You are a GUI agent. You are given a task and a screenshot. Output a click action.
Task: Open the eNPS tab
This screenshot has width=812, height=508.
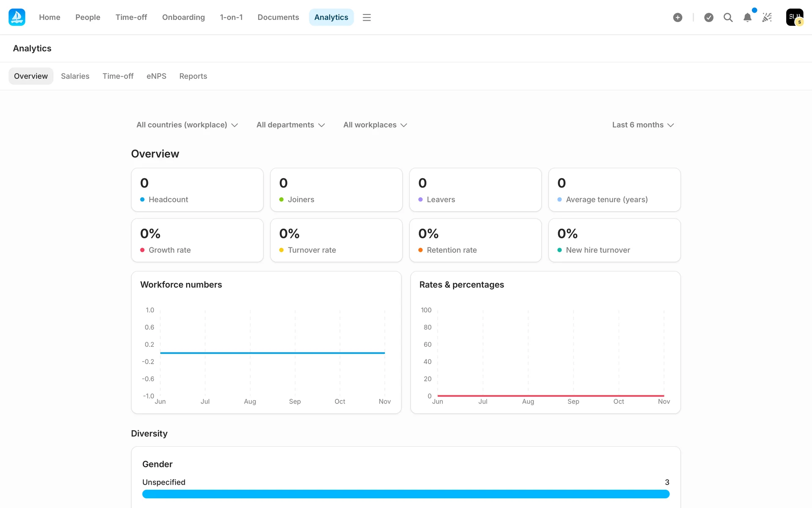156,76
